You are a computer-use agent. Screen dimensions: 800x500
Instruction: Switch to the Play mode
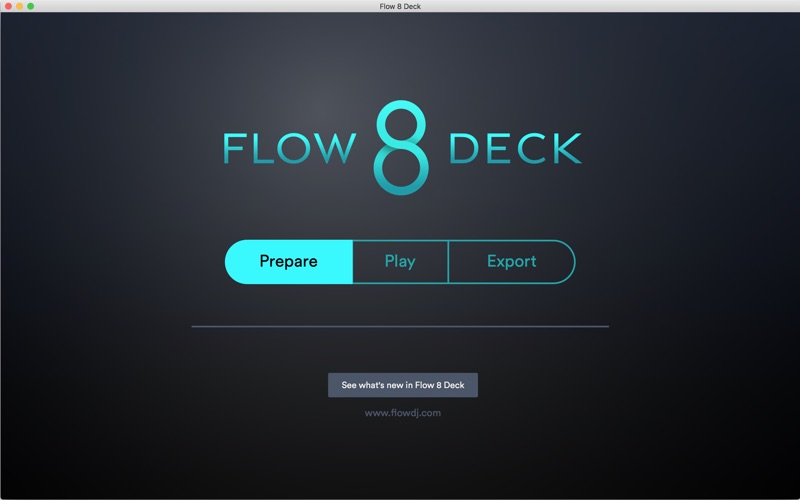[x=401, y=262]
